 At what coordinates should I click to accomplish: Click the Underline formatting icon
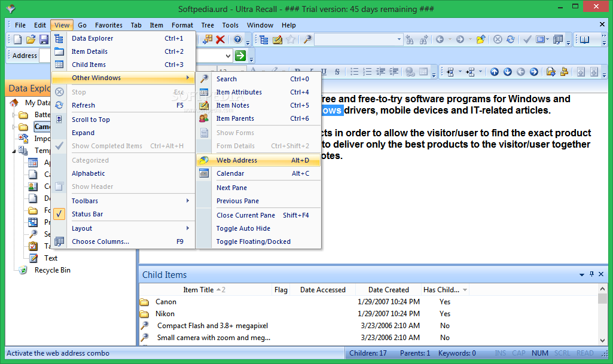pyautogui.click(x=324, y=72)
